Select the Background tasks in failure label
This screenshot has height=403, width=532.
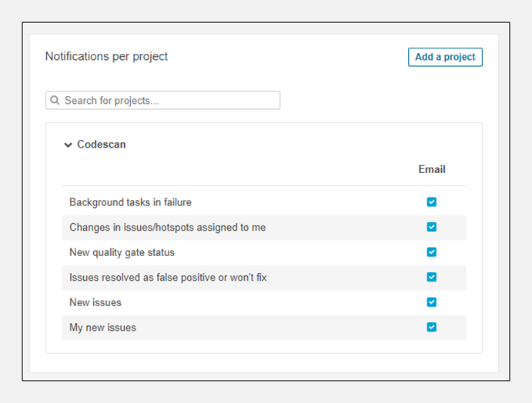130,202
